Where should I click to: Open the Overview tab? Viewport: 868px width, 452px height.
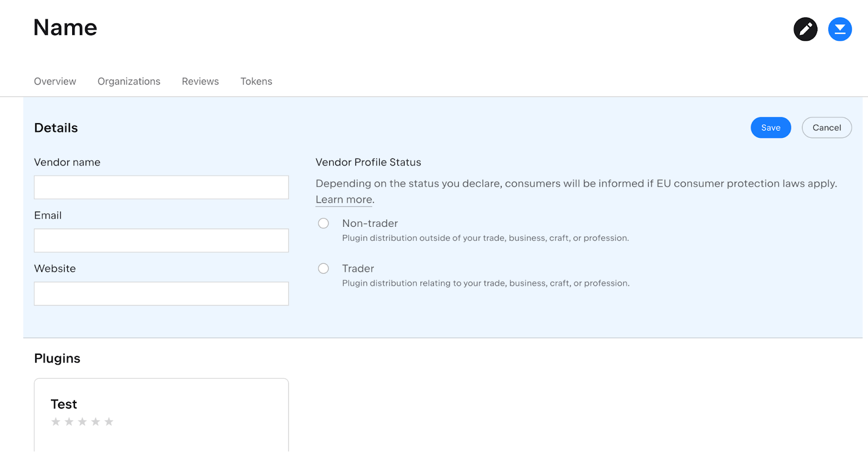pos(55,81)
